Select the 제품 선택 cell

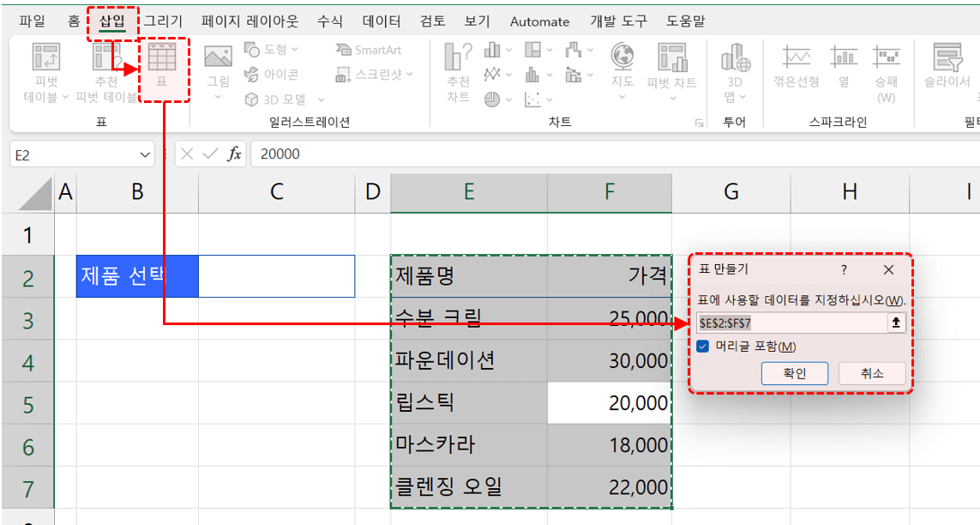coord(137,275)
